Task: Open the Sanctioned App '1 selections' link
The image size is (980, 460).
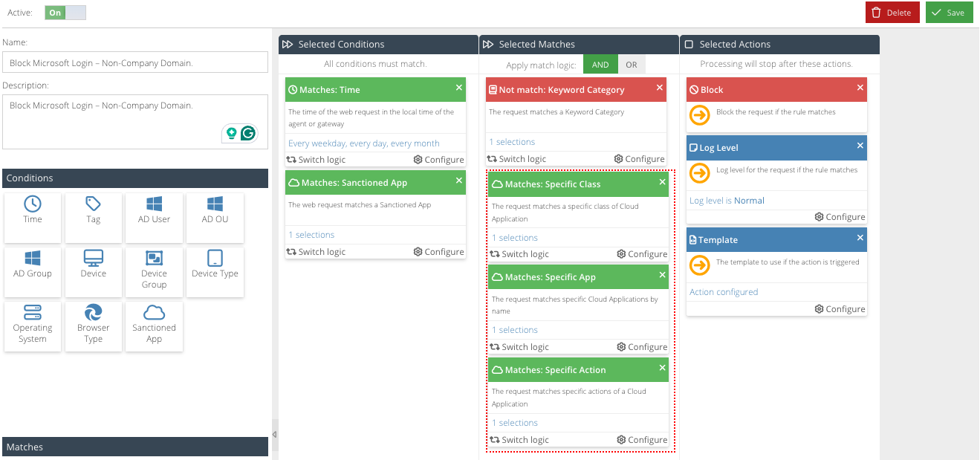Action: coord(311,235)
